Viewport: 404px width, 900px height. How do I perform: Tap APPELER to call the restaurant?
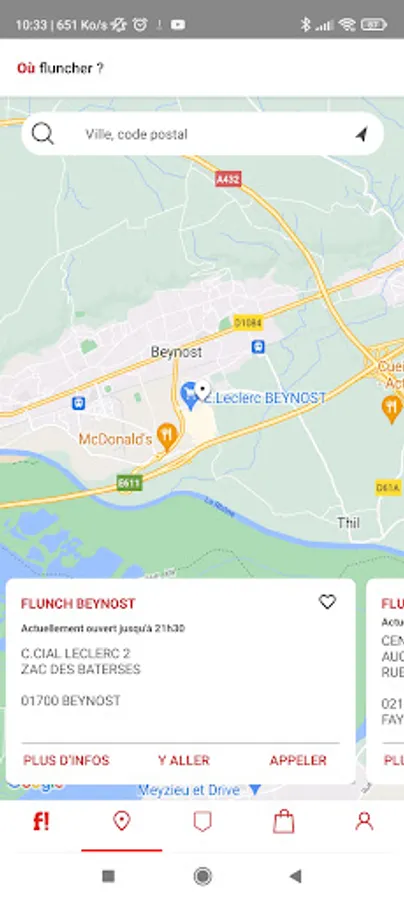[298, 761]
